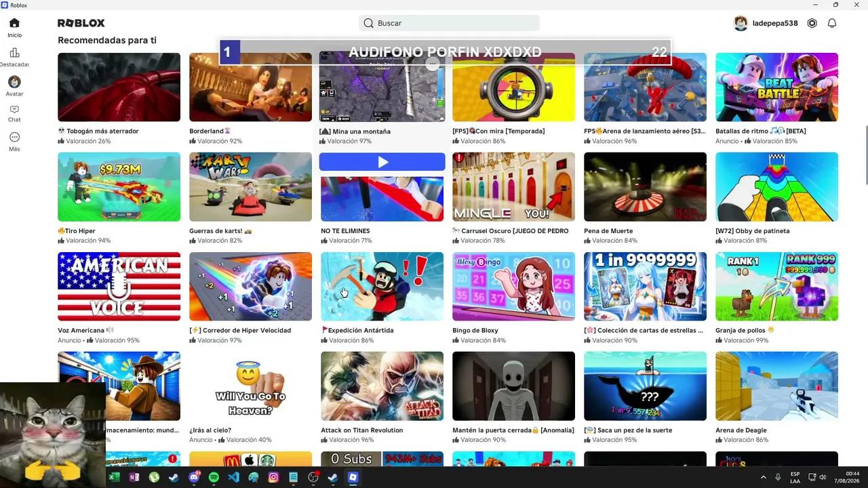Open Saca un pez de la suerte thumbnail
The image size is (868, 488).
[x=645, y=386]
